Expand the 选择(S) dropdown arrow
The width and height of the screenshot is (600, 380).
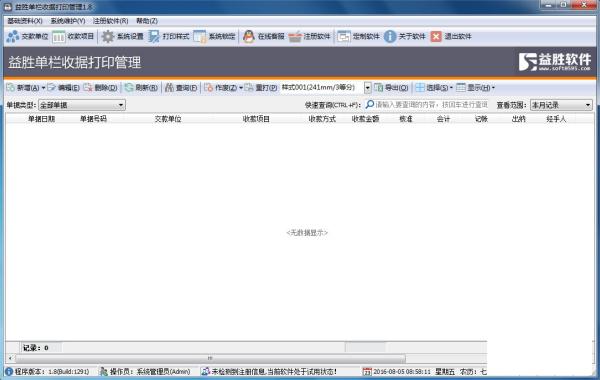[451, 88]
